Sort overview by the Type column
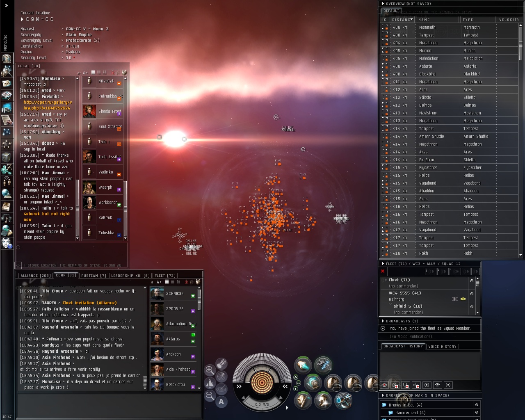This screenshot has height=420, width=525. coord(477,20)
